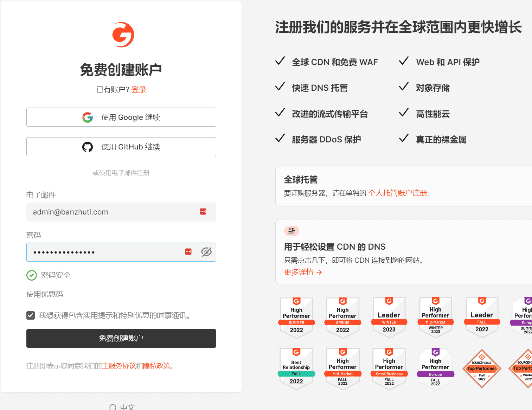This screenshot has width=532, height=410.
Task: Click High Performer Europe Fall 2022 badge
Action: pyautogui.click(x=436, y=369)
